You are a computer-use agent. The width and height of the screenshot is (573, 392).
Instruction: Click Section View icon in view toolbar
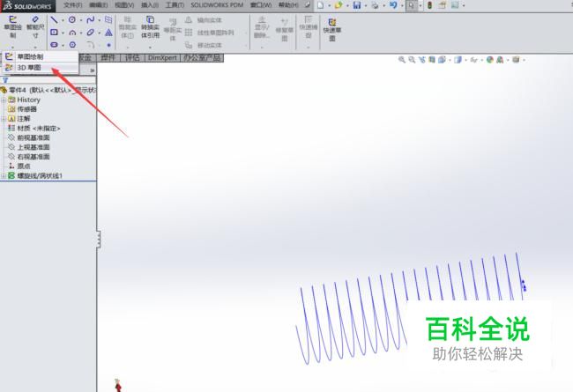[432, 60]
